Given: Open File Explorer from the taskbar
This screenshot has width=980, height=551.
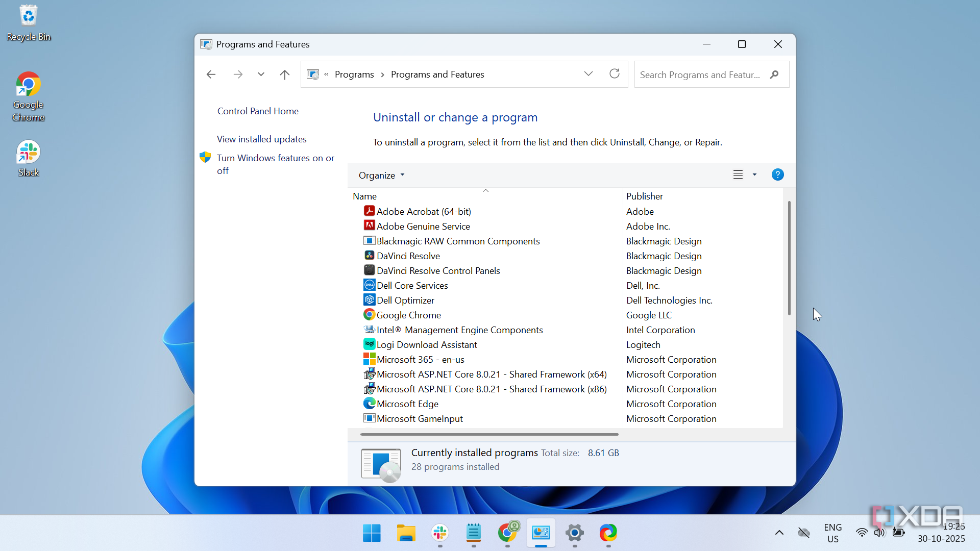Looking at the screenshot, I should coord(406,533).
